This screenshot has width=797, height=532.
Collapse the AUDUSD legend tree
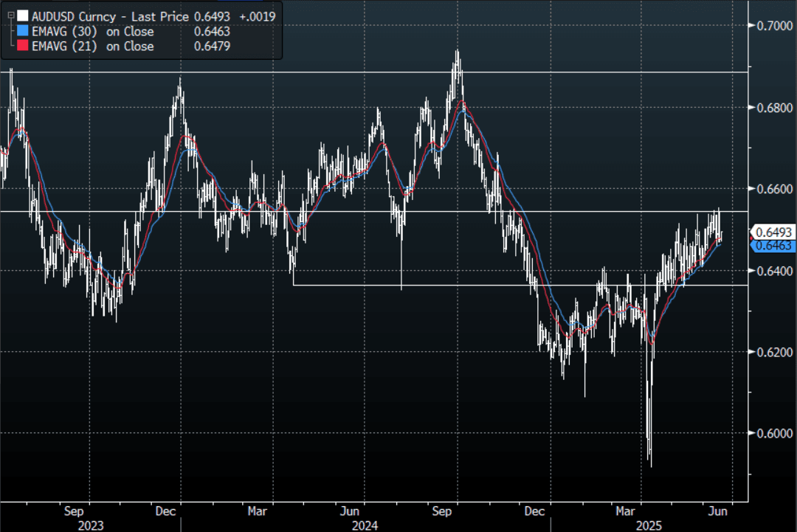click(x=10, y=15)
